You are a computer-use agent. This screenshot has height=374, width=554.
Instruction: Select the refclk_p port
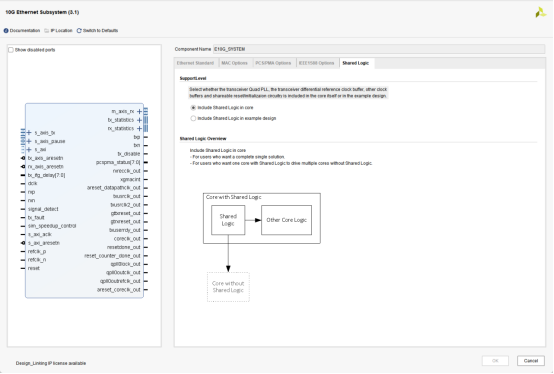click(x=37, y=251)
